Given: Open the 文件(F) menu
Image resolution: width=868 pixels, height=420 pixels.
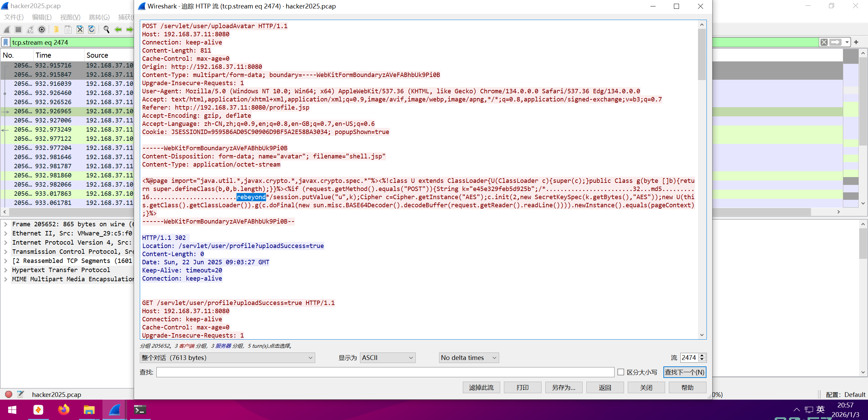Looking at the screenshot, I should (14, 17).
